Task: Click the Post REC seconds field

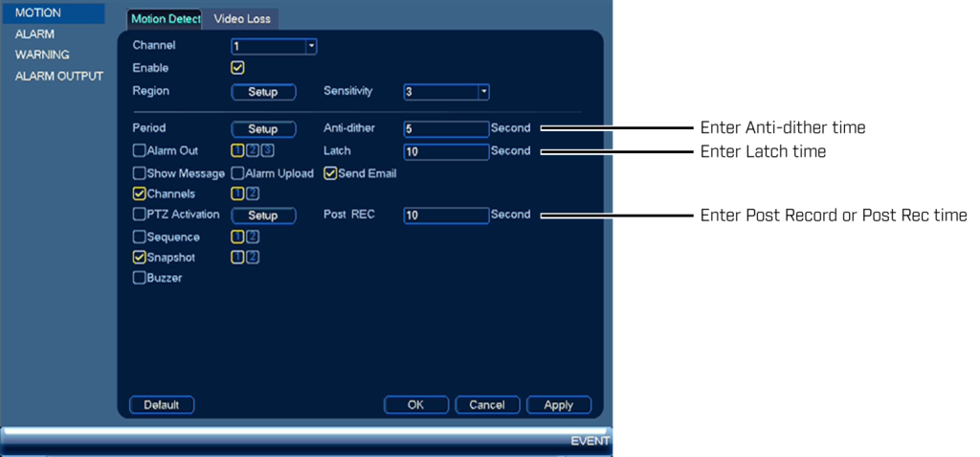Action: click(446, 216)
